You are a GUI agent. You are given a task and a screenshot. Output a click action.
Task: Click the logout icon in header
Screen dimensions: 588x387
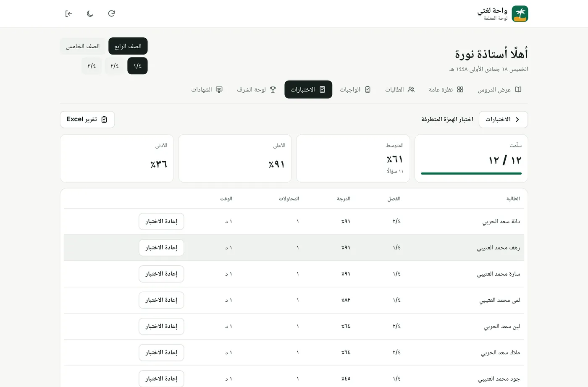[69, 13]
